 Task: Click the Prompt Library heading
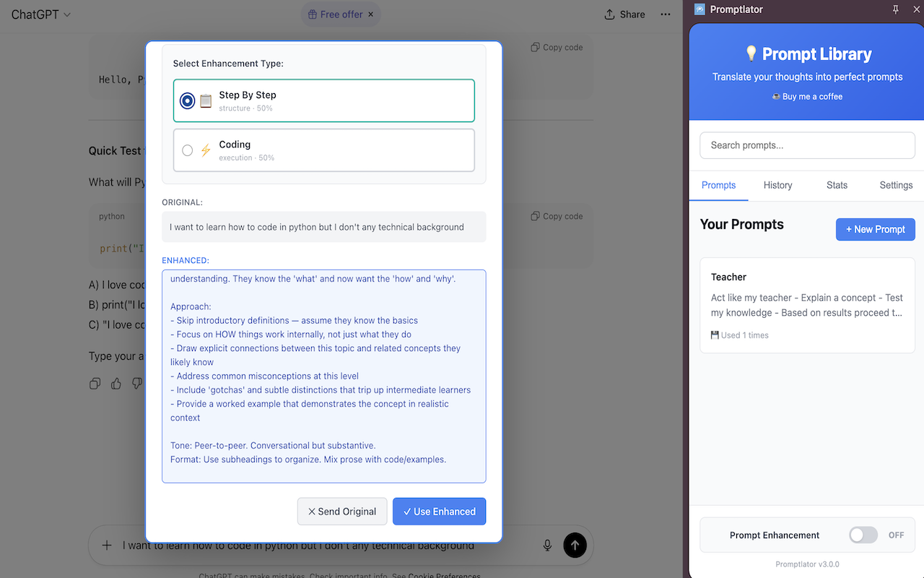[x=807, y=54]
